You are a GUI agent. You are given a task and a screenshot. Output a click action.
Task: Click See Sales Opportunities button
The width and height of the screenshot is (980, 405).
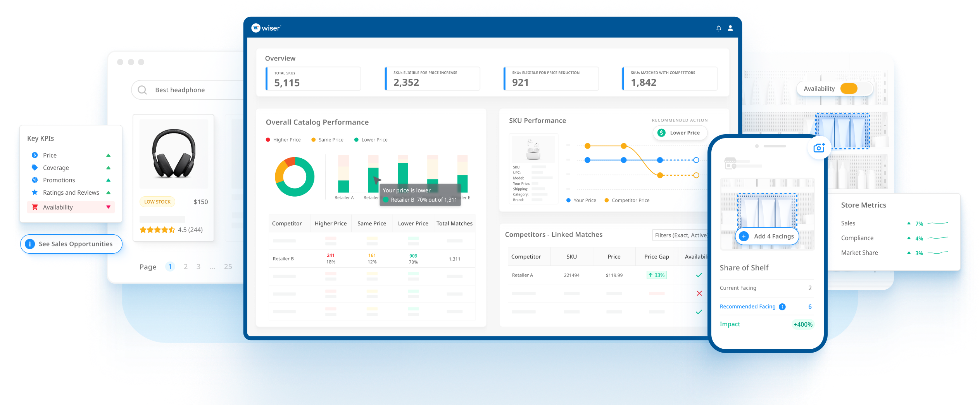tap(71, 244)
